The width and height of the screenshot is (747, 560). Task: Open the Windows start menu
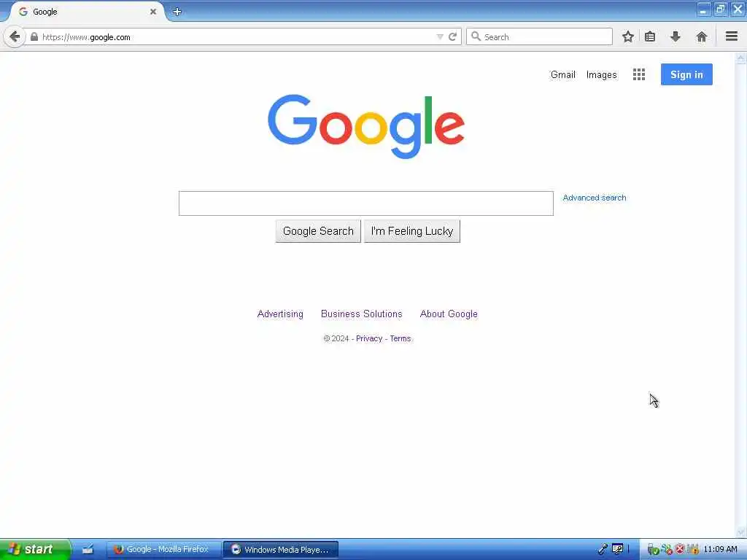coord(35,549)
